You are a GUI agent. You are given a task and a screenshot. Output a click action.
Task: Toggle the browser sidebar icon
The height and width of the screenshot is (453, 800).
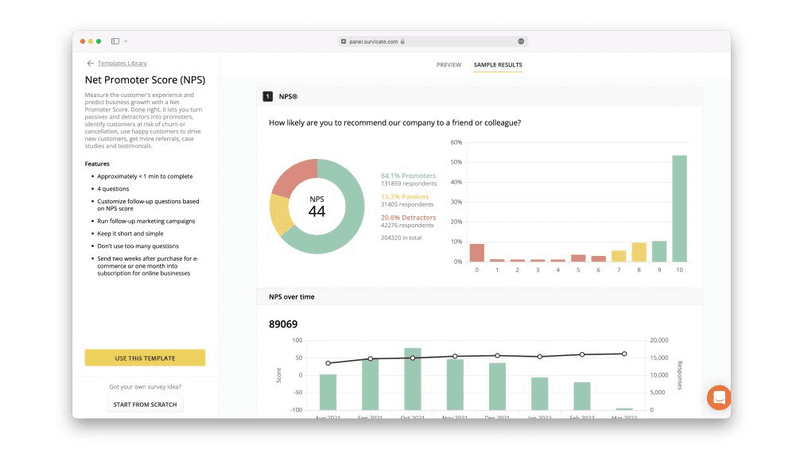[x=115, y=41]
